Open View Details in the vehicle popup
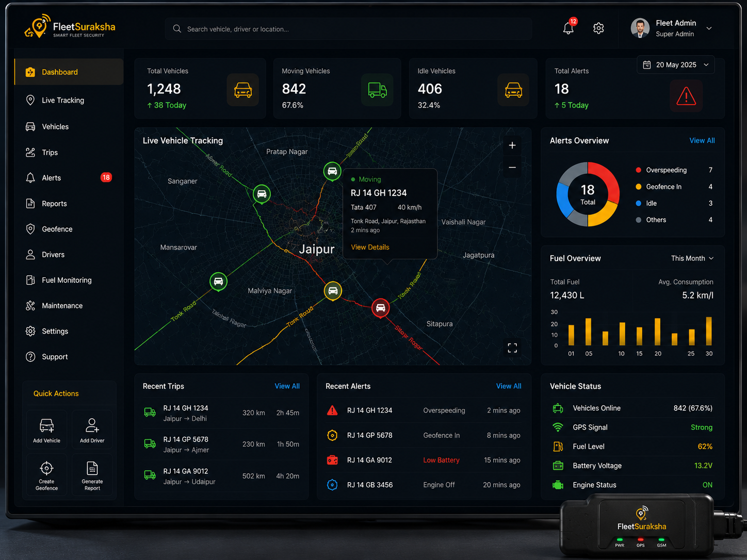The image size is (747, 560). pyautogui.click(x=370, y=247)
